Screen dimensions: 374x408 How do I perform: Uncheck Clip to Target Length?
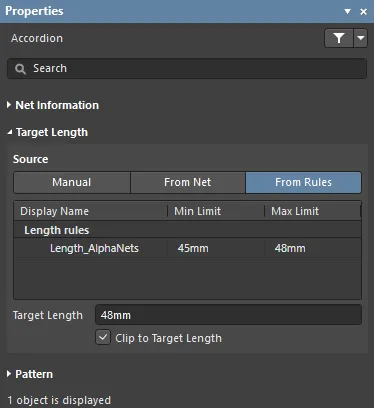click(x=103, y=337)
